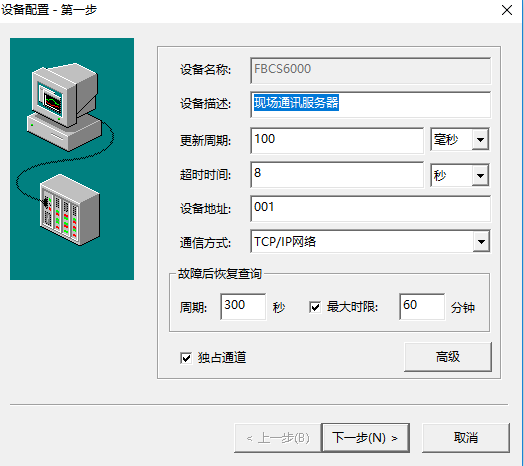Click the 更新周期 field showing 100

(x=337, y=140)
